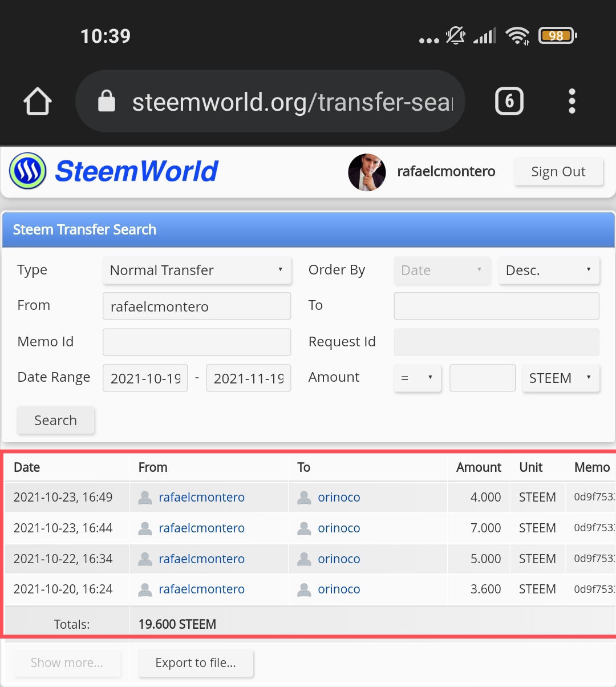Click the SteemWorld round logo icon

[27, 171]
